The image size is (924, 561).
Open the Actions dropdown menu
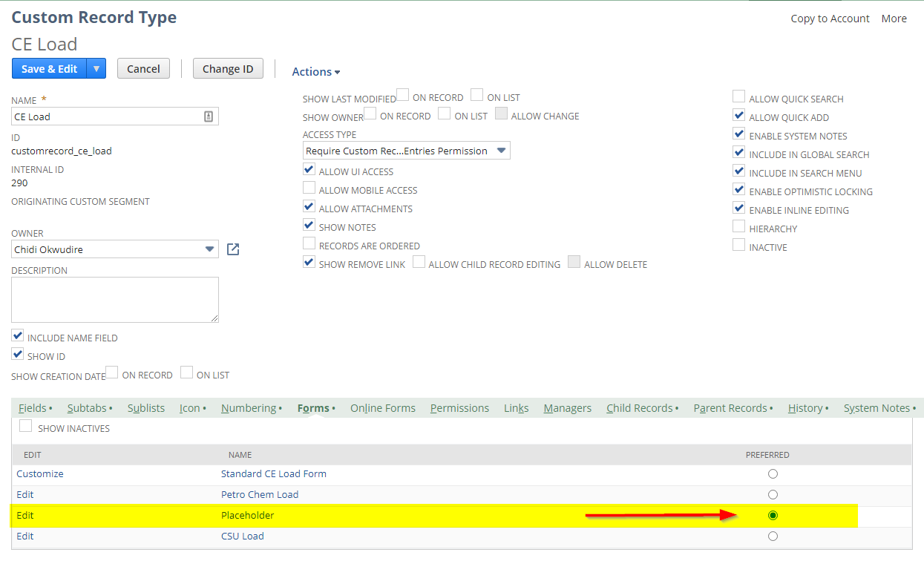[x=316, y=72]
